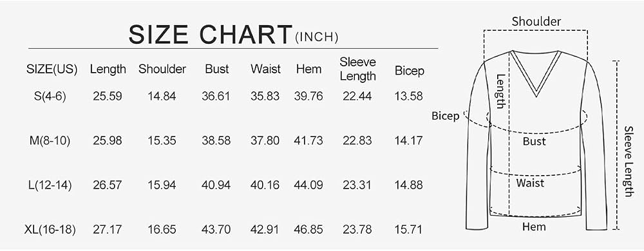Select the S(4-6) size row label
The height and width of the screenshot is (251, 644).
50,97
